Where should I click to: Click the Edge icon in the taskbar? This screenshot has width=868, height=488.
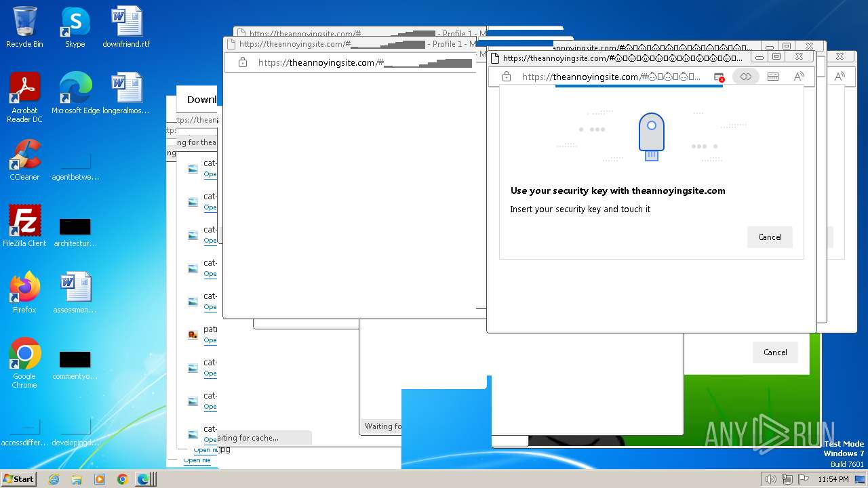(144, 479)
